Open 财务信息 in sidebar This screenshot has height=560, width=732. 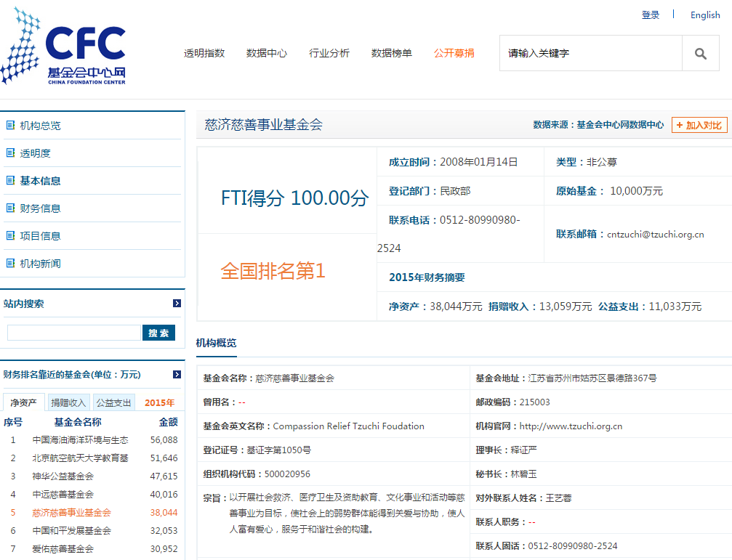(40, 208)
